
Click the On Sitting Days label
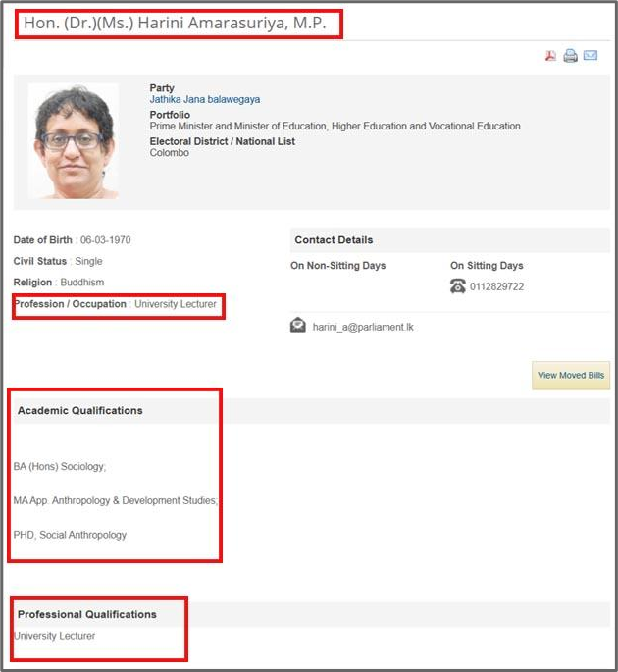487,266
